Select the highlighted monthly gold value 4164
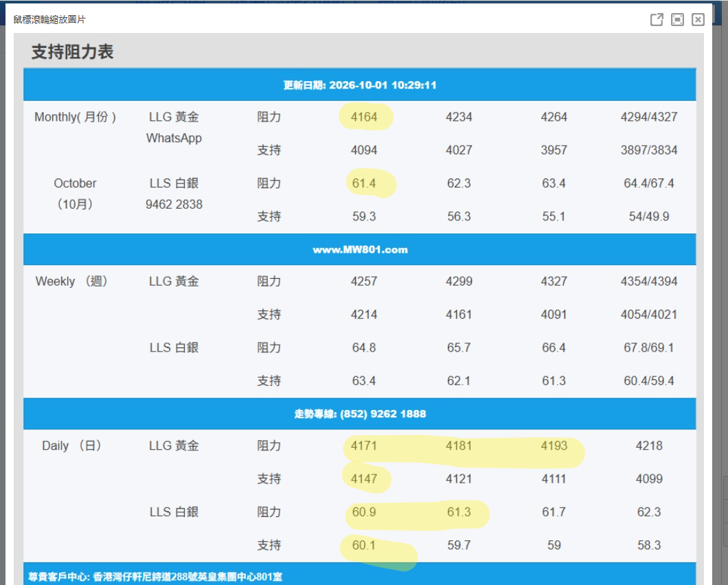 coord(364,117)
